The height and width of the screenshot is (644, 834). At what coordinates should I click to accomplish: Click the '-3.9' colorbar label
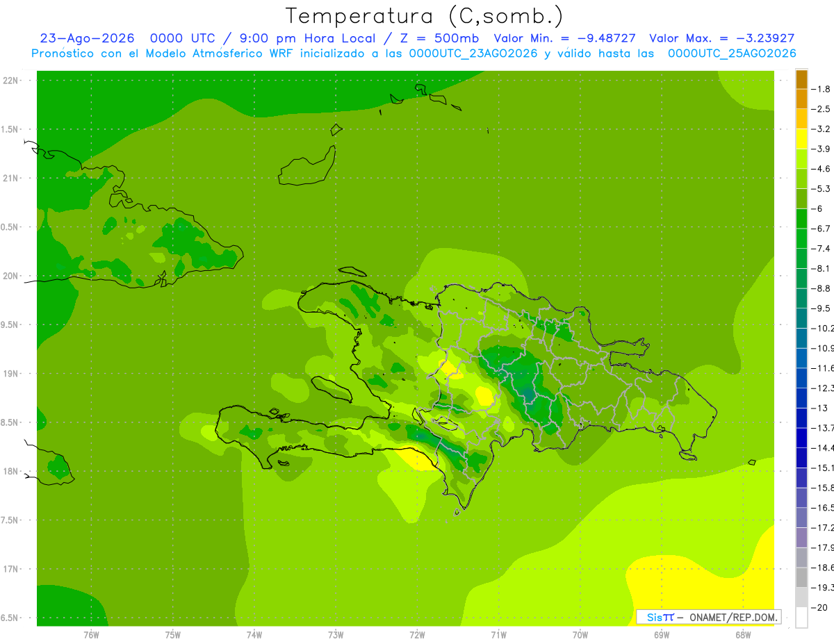tap(822, 149)
